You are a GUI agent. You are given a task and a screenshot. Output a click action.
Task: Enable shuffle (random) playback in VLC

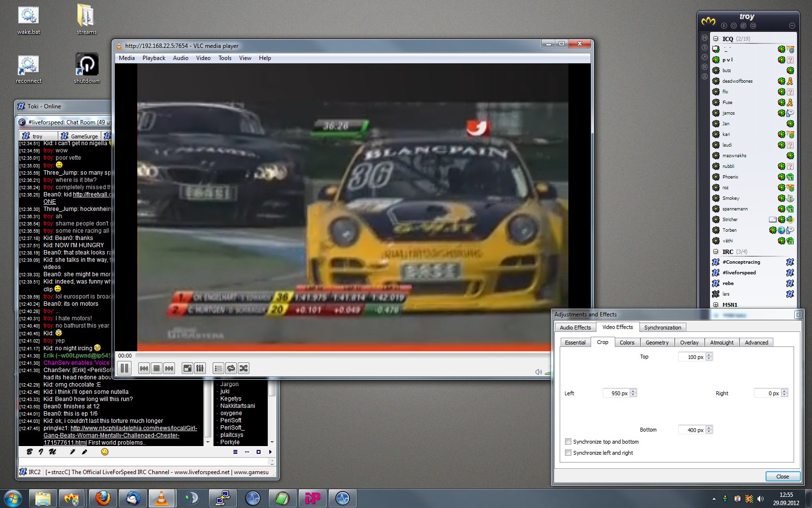[244, 368]
